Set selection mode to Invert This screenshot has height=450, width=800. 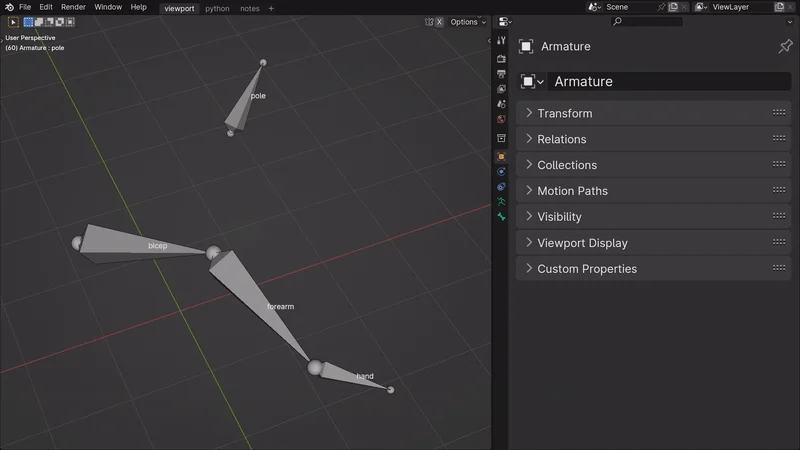(60, 22)
